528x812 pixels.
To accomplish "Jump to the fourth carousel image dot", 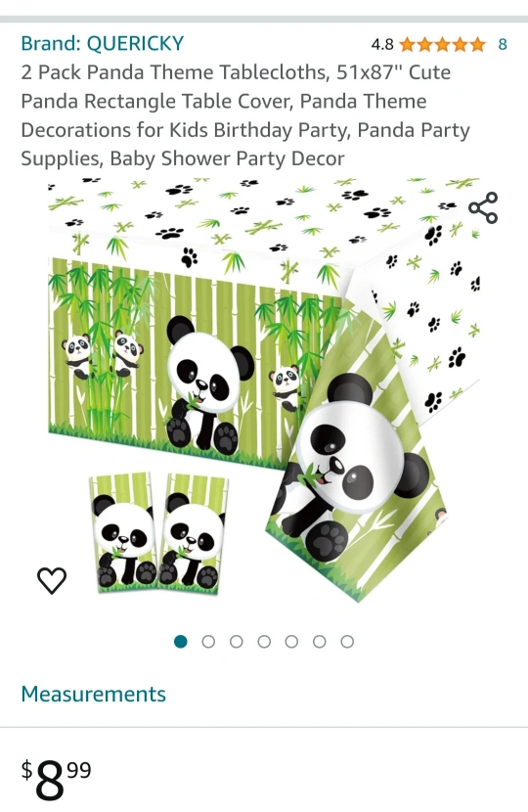I will (264, 642).
